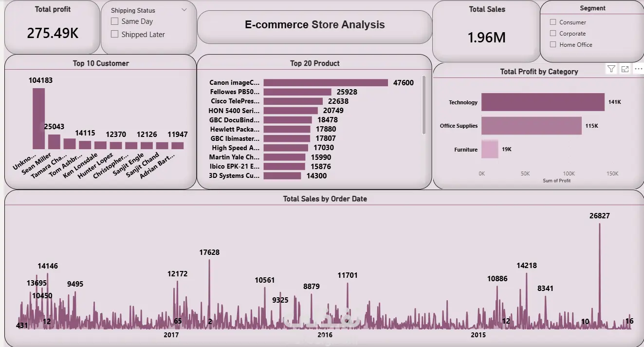Select the High Speed A... product bar
644x347 pixels.
pyautogui.click(x=286, y=148)
